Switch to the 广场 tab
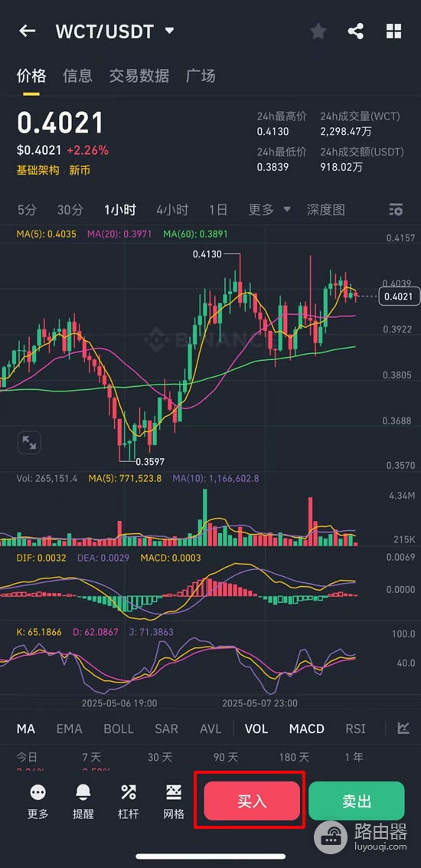Screen dimensions: 421x868 point(201,76)
